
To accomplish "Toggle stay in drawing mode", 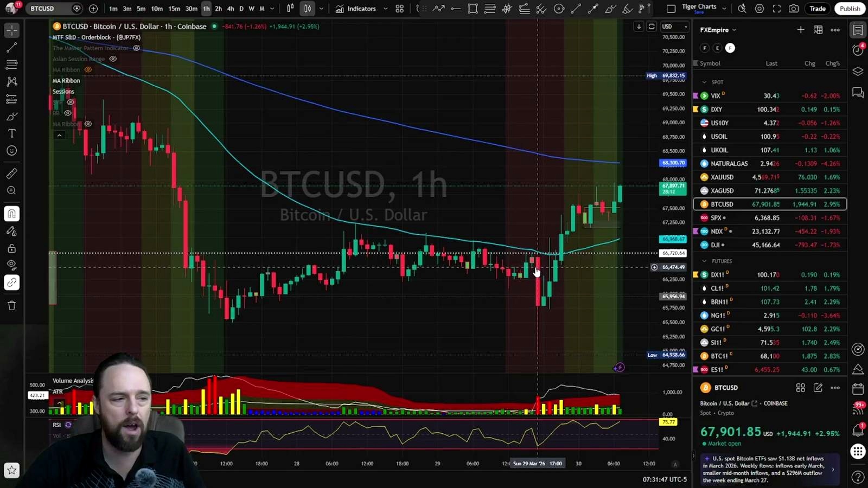I will coord(12,232).
